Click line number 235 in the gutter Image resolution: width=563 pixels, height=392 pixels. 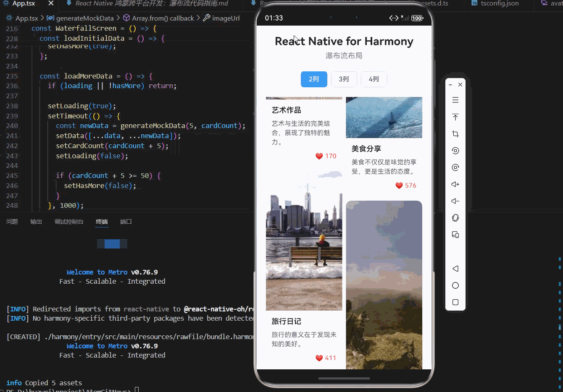(12, 76)
